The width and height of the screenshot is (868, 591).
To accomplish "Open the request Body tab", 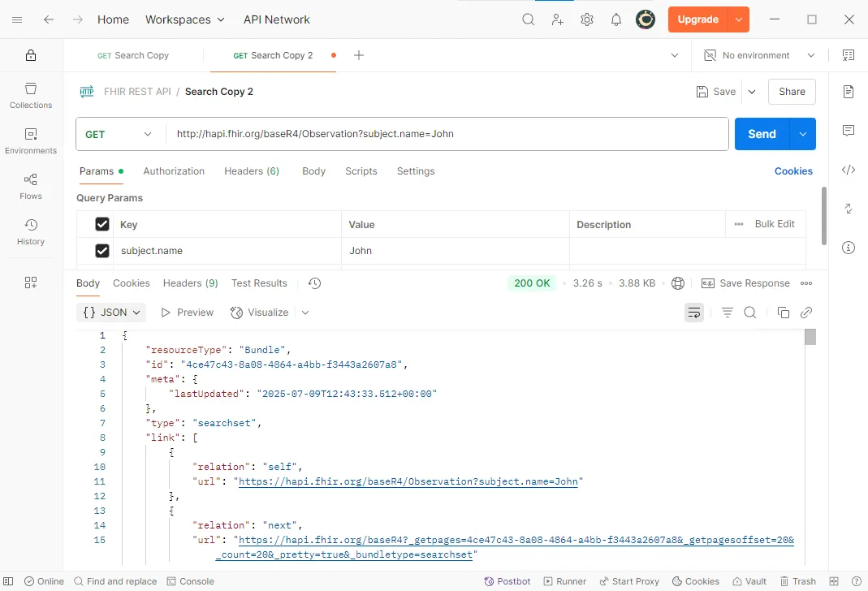I will click(314, 171).
